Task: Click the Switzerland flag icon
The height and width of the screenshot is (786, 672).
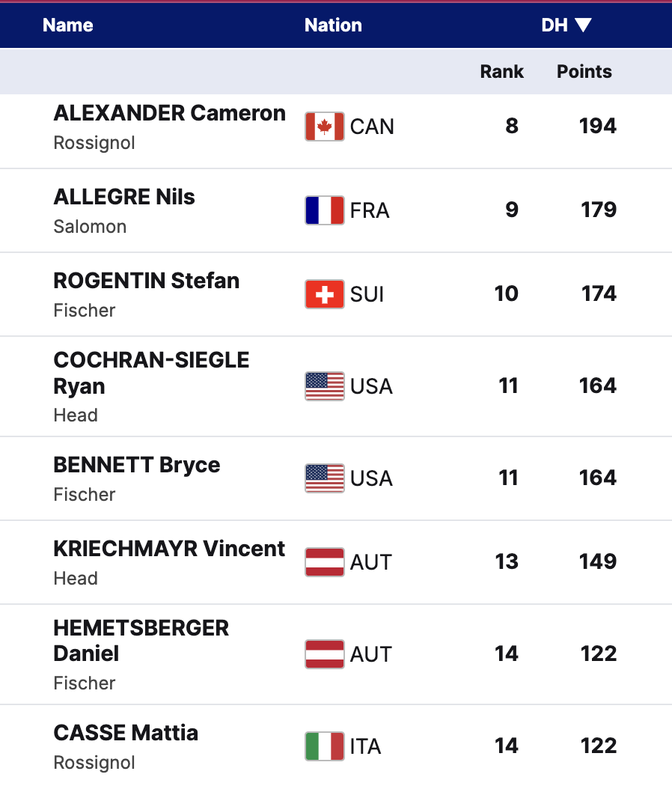Action: [x=324, y=294]
